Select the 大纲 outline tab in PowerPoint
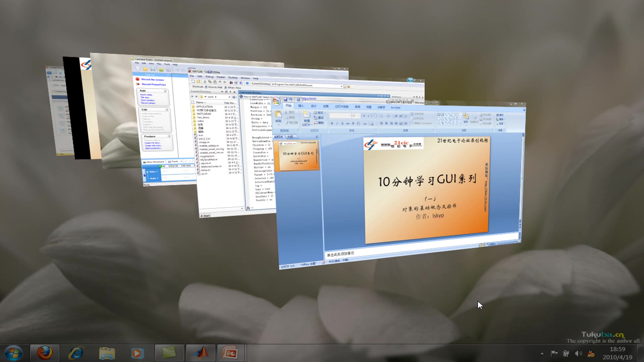Image resolution: width=644 pixels, height=362 pixels. tap(290, 137)
